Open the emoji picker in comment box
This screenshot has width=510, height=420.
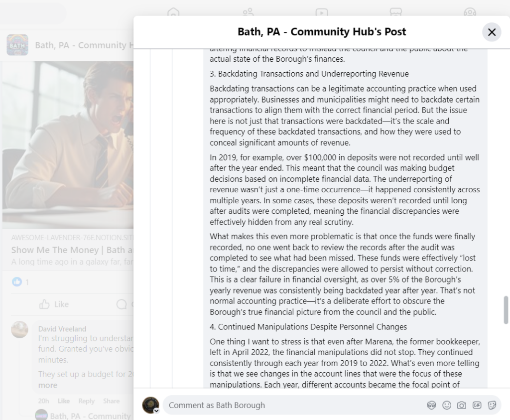tap(447, 405)
